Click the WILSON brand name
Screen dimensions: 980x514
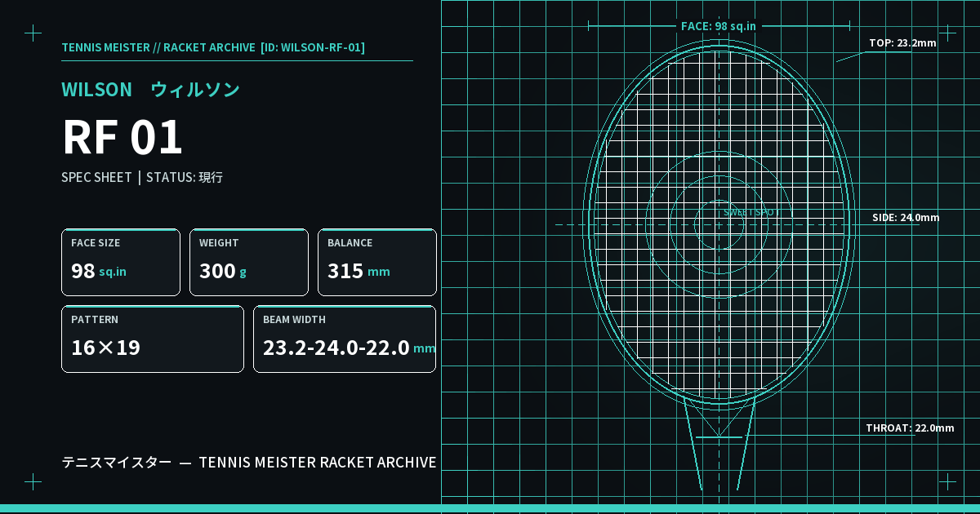(x=96, y=90)
